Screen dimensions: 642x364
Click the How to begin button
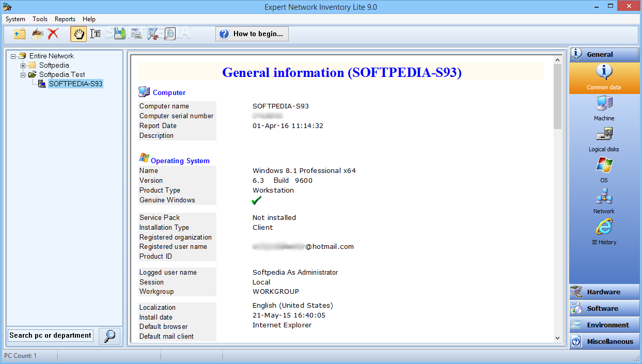[x=252, y=34]
